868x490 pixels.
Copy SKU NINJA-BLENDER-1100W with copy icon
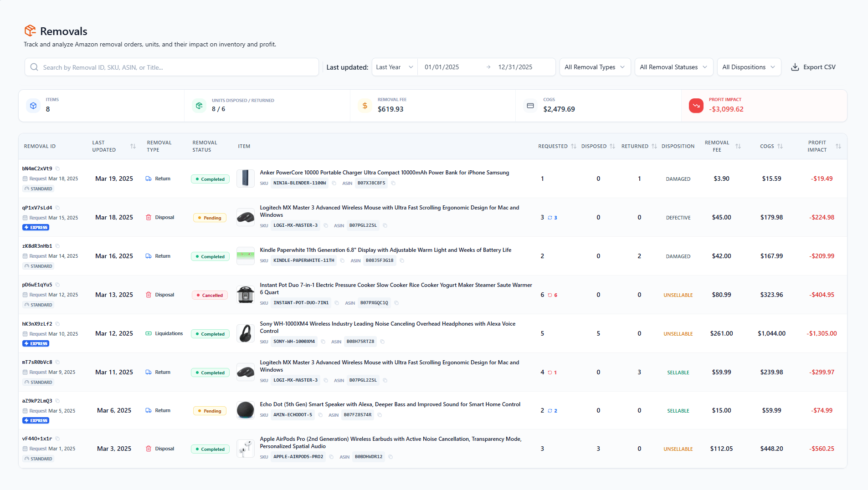point(334,184)
